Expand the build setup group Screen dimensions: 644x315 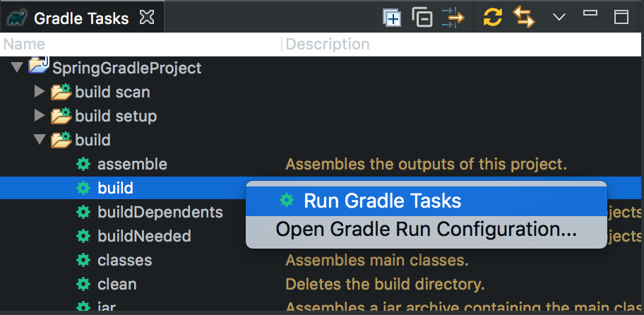point(40,116)
